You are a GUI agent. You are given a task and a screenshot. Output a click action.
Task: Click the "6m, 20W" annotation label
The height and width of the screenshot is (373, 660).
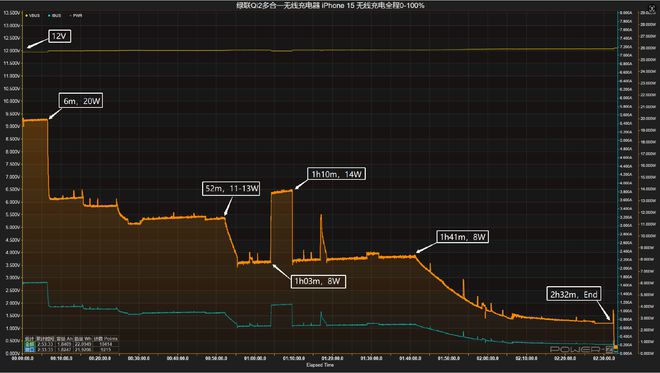click(x=81, y=101)
